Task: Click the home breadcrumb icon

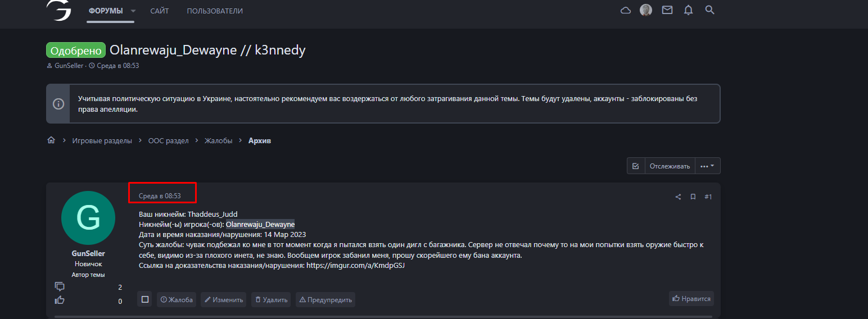Action: tap(51, 140)
